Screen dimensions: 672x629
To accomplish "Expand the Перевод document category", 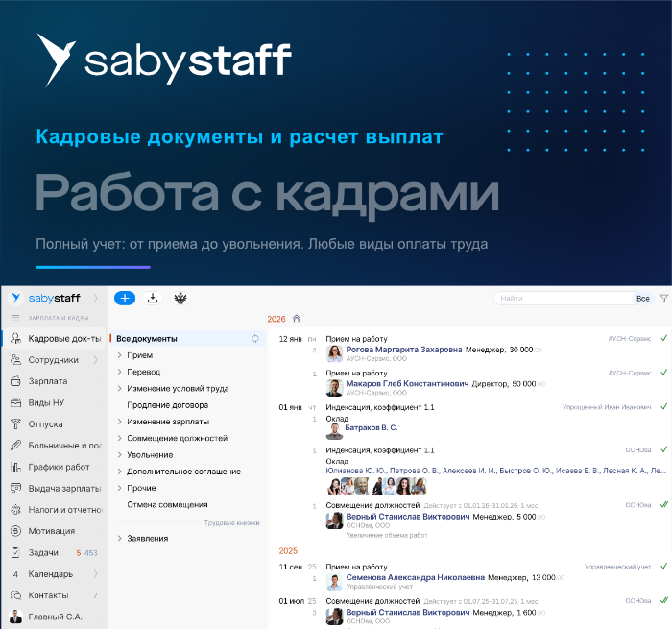I will click(x=120, y=372).
